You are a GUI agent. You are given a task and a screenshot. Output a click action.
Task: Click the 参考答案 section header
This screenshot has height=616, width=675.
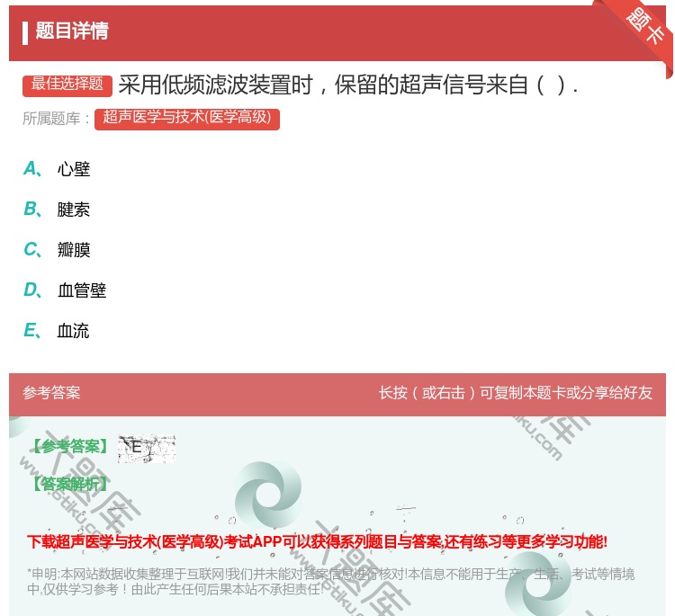(x=51, y=393)
